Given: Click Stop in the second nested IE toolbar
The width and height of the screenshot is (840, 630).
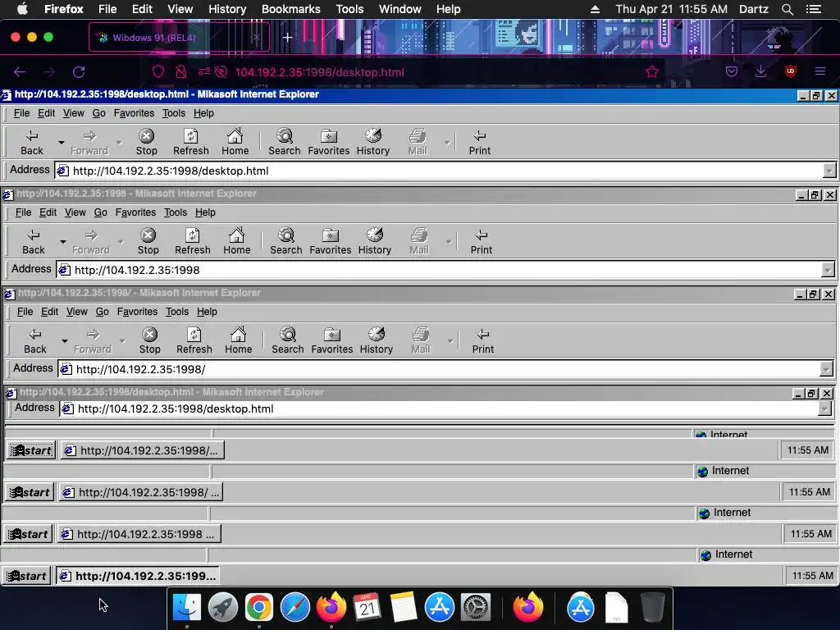Looking at the screenshot, I should coord(148,242).
